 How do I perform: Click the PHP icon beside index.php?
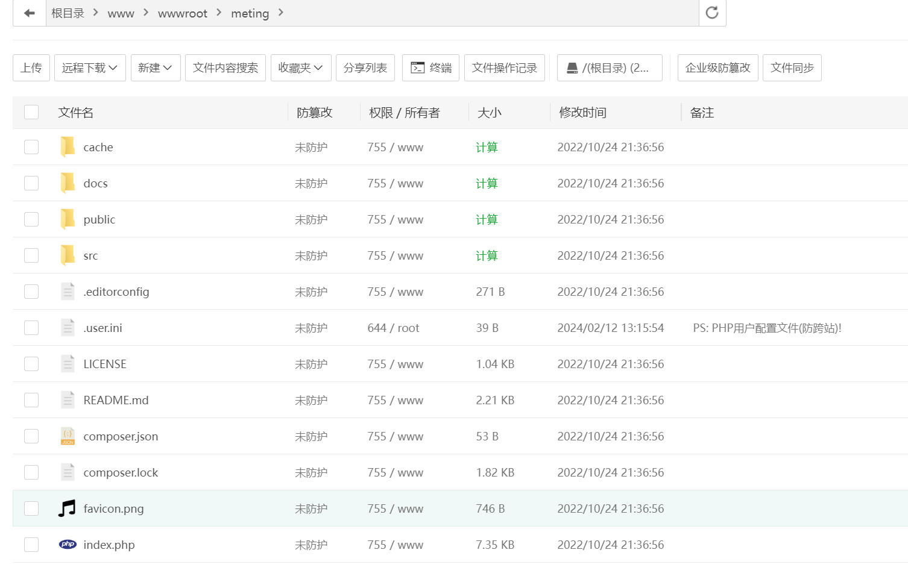click(x=68, y=545)
